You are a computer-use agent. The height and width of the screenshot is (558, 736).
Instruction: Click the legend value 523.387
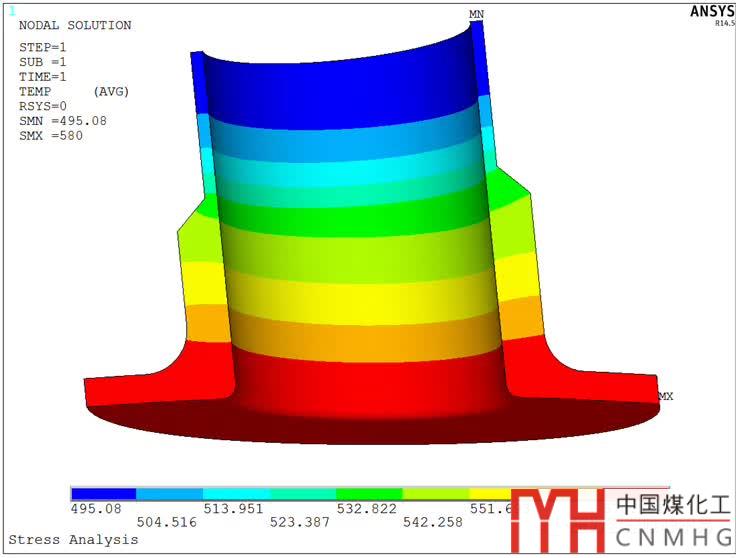(x=300, y=522)
